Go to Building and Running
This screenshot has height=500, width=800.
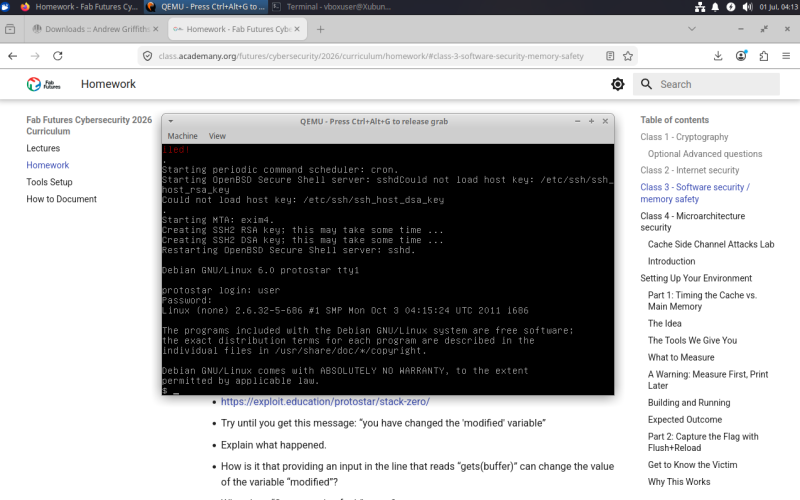point(689,403)
